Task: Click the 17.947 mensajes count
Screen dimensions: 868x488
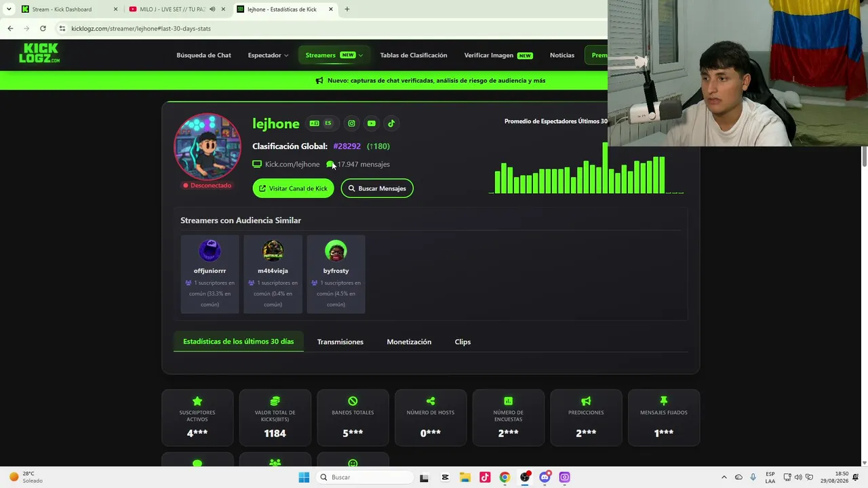Action: click(363, 164)
